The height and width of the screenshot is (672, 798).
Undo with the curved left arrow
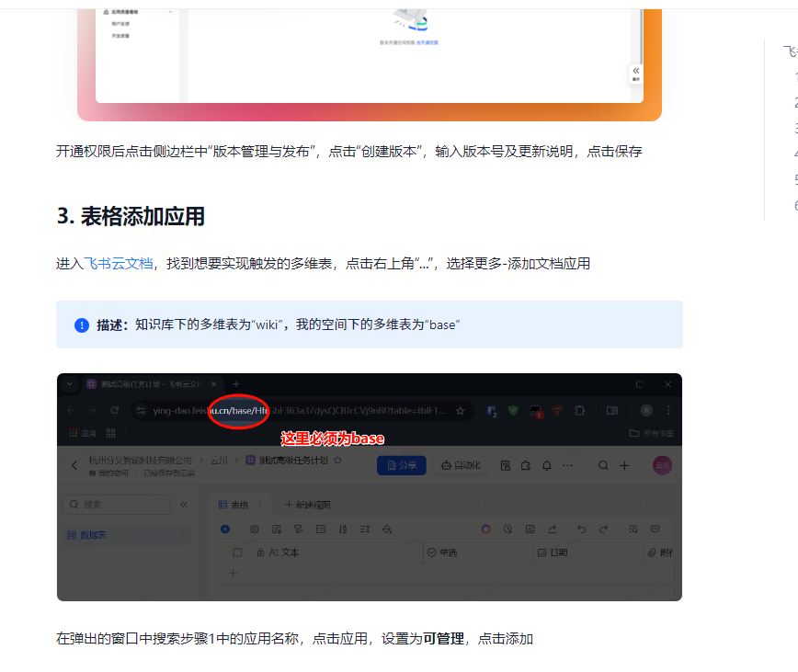[x=582, y=530]
